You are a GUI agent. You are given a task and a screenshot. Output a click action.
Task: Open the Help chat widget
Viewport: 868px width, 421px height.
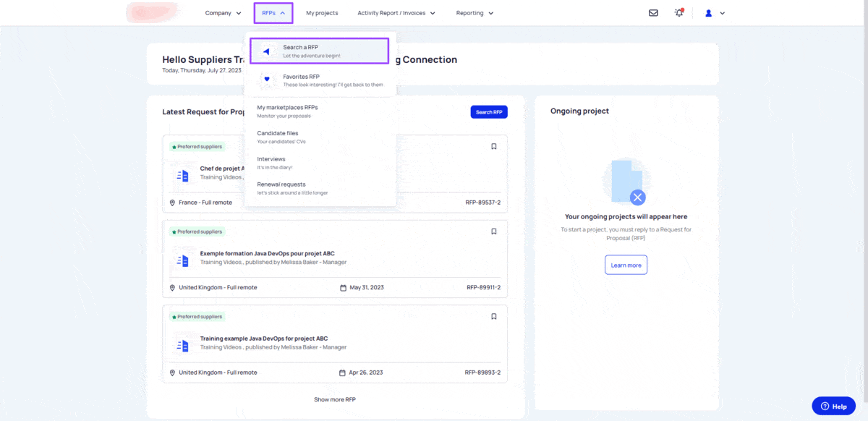833,407
